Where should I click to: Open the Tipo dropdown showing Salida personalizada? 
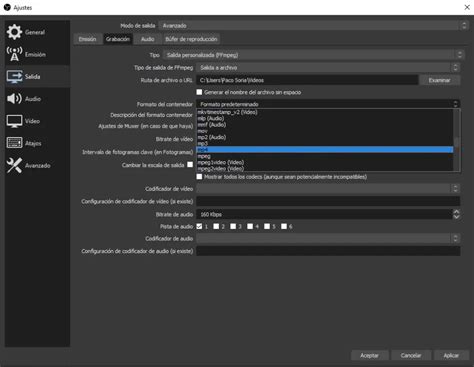tap(313, 55)
